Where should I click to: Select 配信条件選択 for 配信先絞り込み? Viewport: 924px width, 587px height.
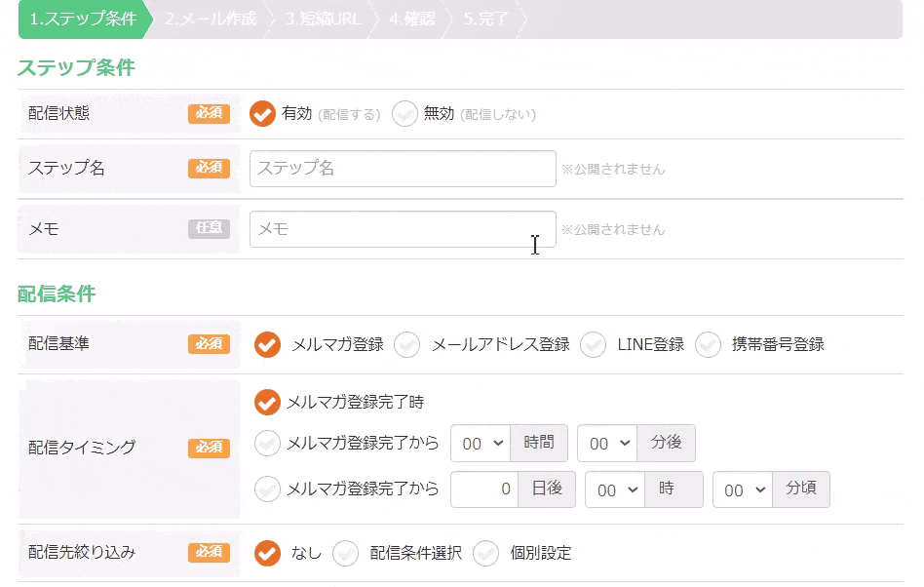click(x=345, y=553)
